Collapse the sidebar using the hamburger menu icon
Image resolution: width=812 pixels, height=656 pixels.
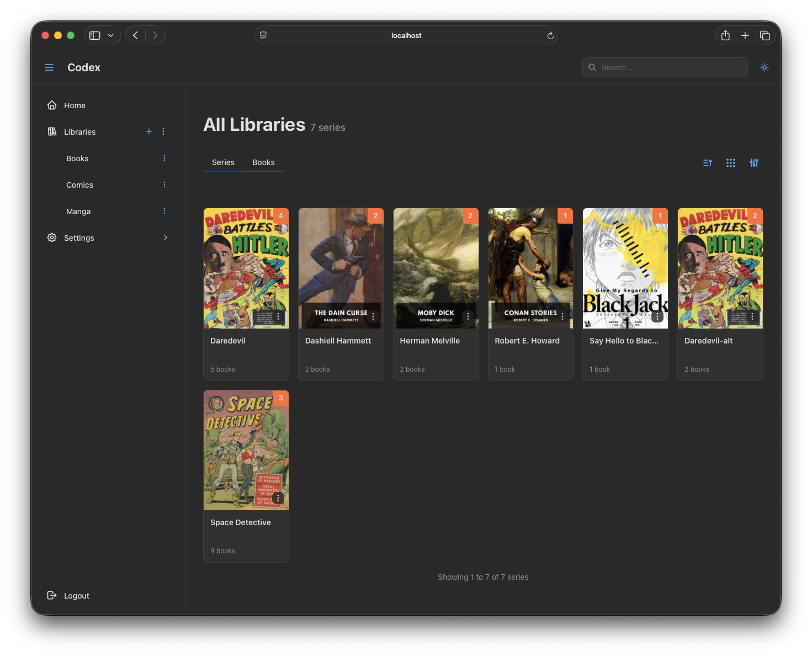coord(49,67)
